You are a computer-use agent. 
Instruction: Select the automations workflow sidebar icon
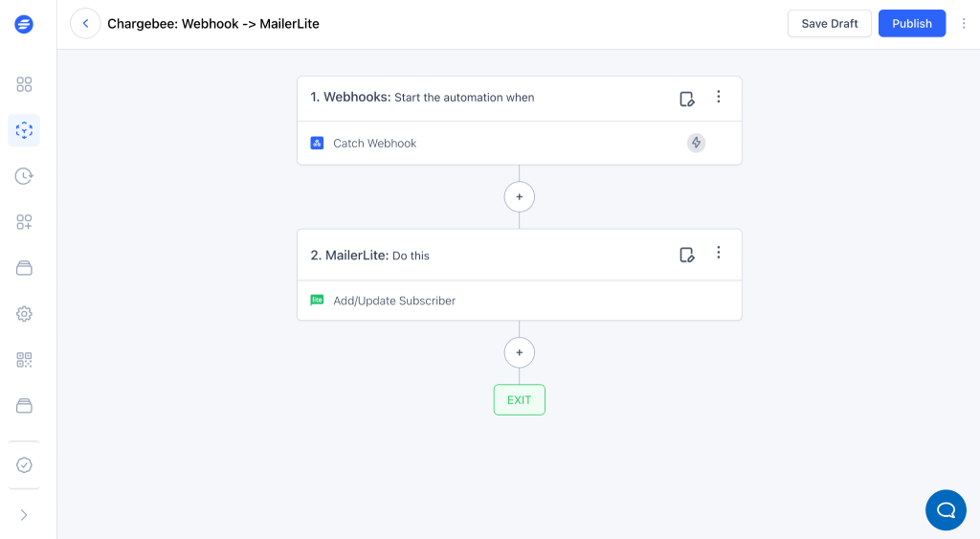point(24,130)
